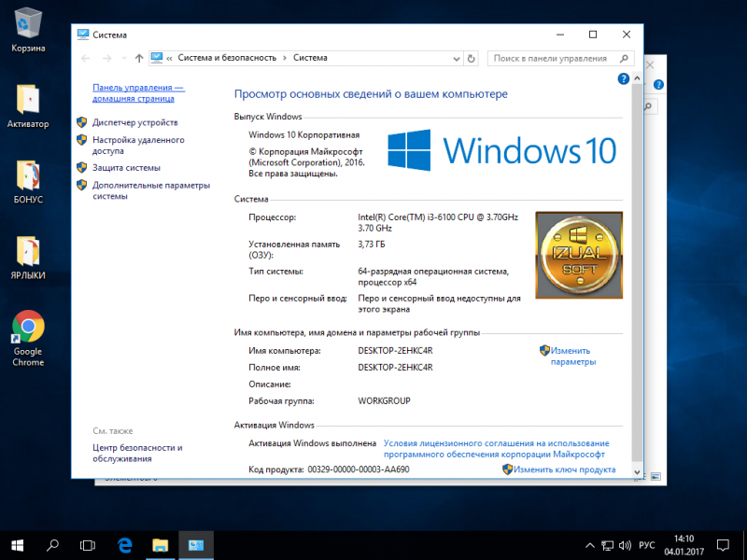
Task: Select the 3,73 ГБ memory value
Action: (x=372, y=245)
